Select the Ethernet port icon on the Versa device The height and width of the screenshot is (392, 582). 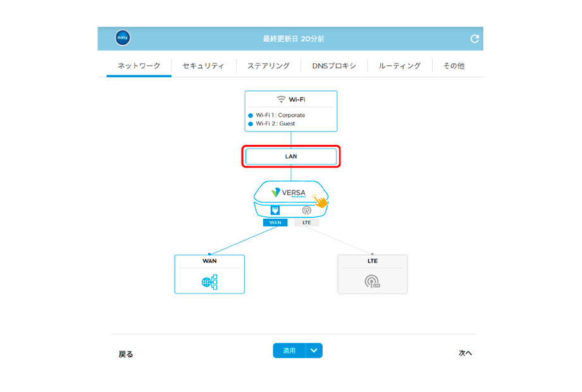275,211
